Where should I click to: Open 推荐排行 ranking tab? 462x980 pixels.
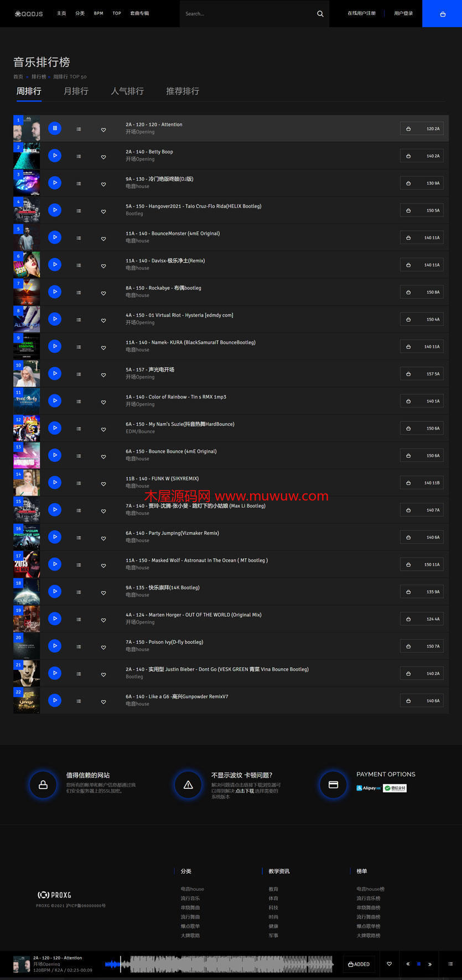(183, 91)
